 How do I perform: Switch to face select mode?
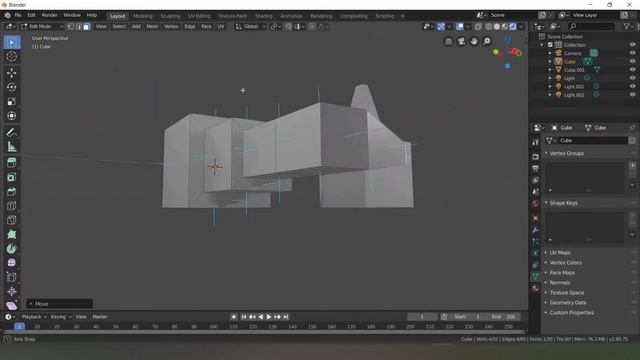(86, 27)
